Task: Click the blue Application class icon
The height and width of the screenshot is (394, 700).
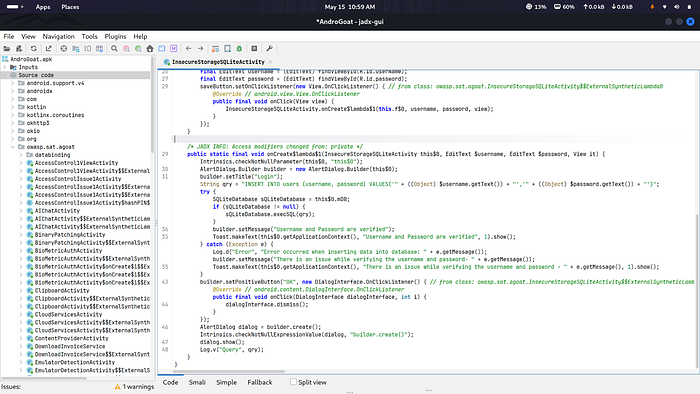Action: click(162, 49)
